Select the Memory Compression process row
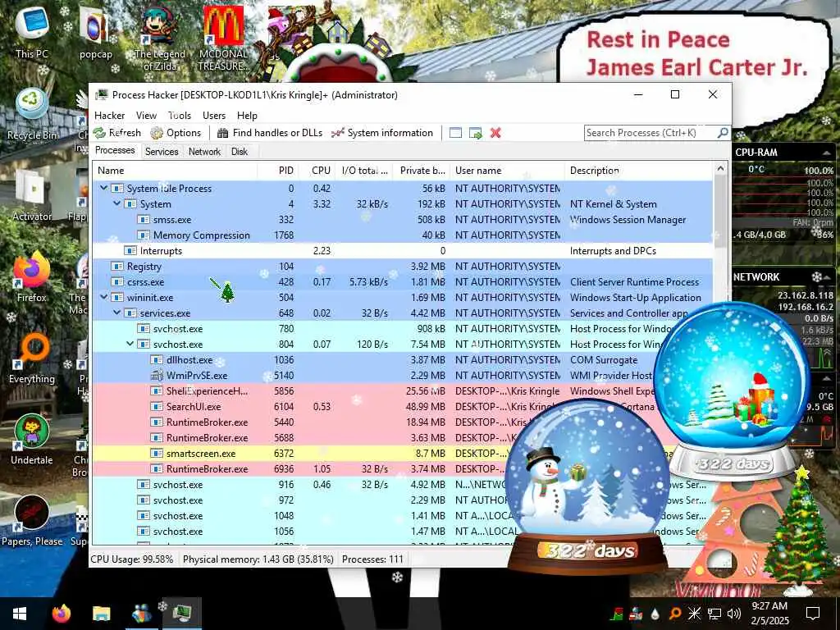Screen dimensions: 840x630 (x=402, y=235)
